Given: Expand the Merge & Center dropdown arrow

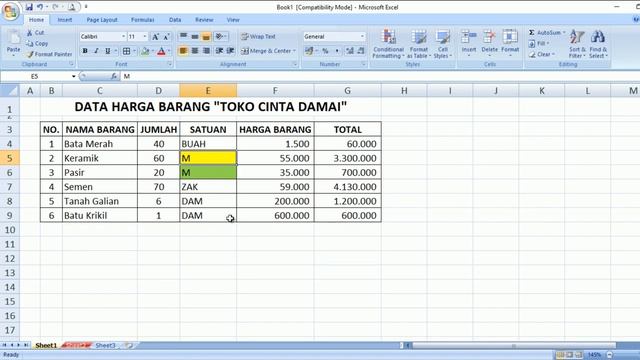Looking at the screenshot, I should [294, 51].
